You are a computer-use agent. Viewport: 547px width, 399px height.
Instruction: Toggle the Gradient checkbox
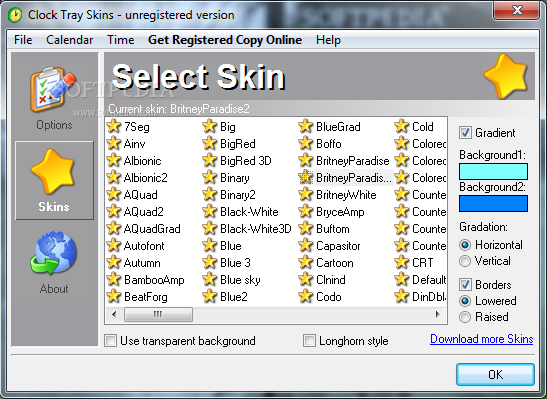click(465, 133)
